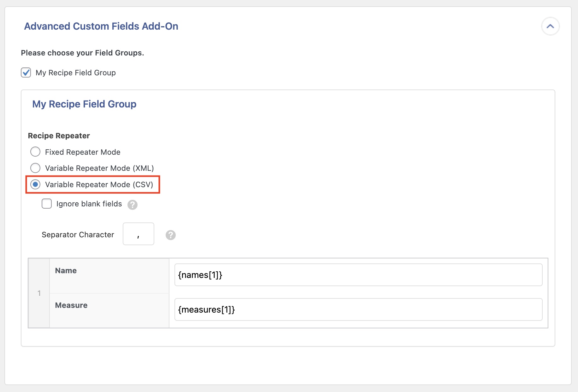This screenshot has width=578, height=392.
Task: Click 'Please choose your Field Groups' text
Action: click(82, 53)
